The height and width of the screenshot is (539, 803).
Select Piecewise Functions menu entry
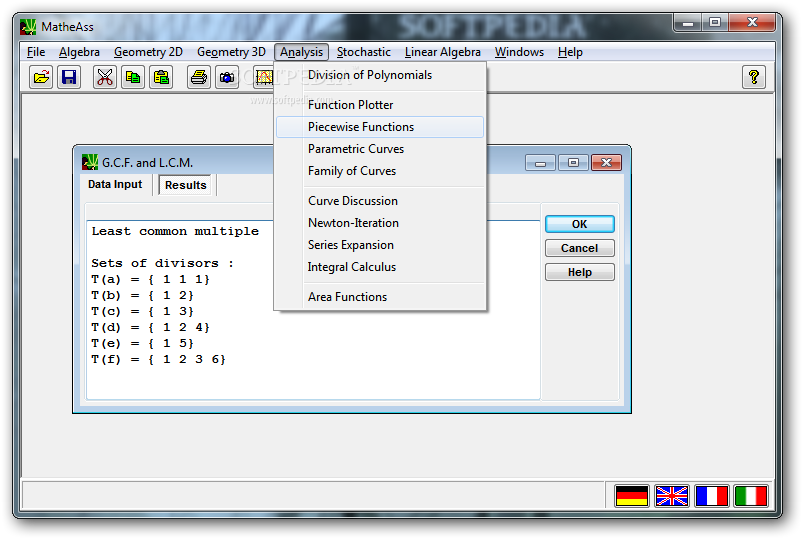coord(380,127)
